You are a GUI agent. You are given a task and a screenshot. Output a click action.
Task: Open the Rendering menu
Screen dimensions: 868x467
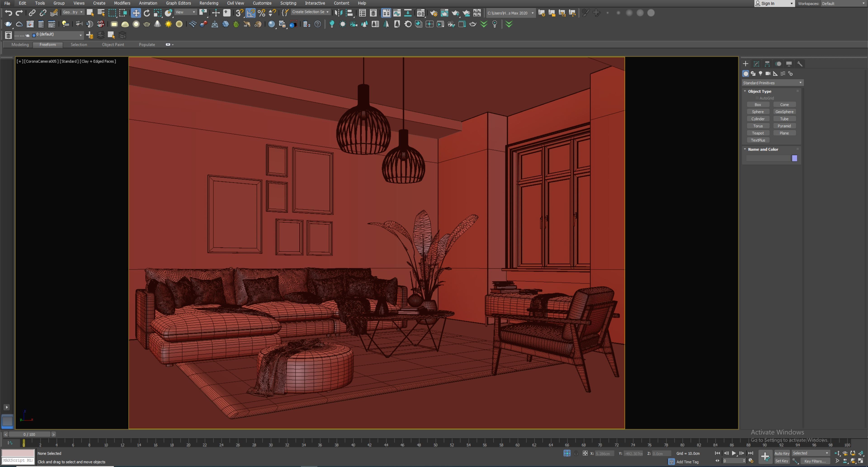(x=209, y=3)
